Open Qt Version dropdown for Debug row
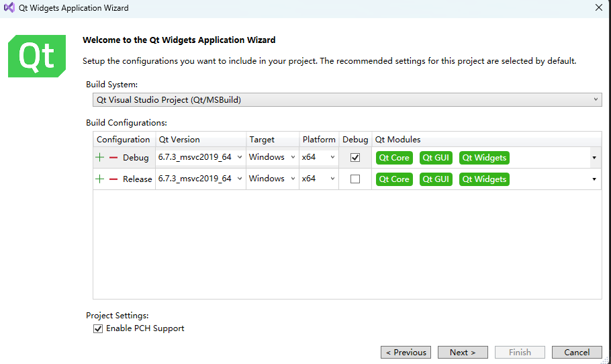The height and width of the screenshot is (364, 611). coord(200,157)
